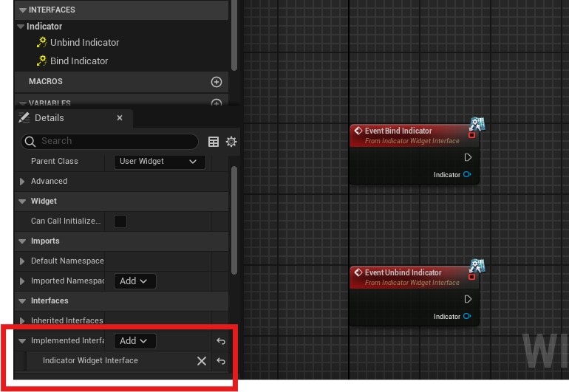
Task: Collapse the Indicator category
Action: pyautogui.click(x=21, y=27)
